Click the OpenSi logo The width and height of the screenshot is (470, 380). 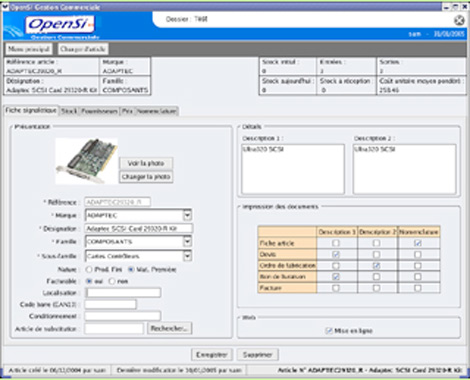tap(60, 24)
